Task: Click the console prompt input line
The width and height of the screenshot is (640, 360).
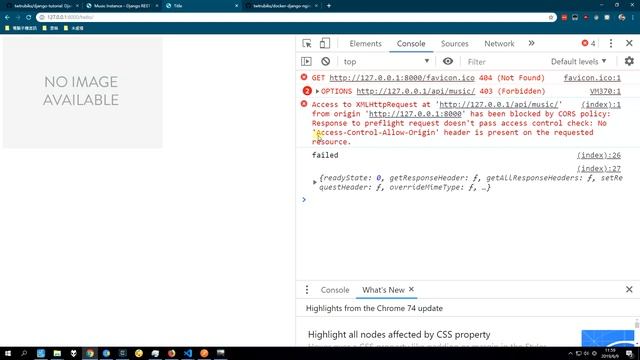Action: tap(469, 200)
